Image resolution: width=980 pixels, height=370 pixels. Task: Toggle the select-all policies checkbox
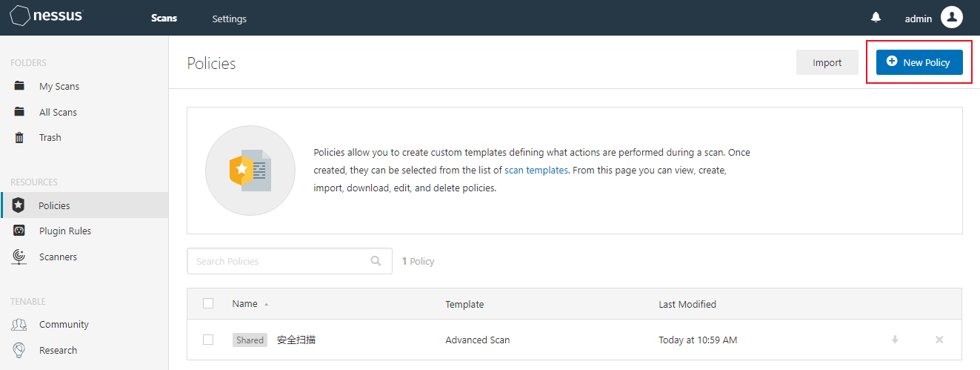208,304
